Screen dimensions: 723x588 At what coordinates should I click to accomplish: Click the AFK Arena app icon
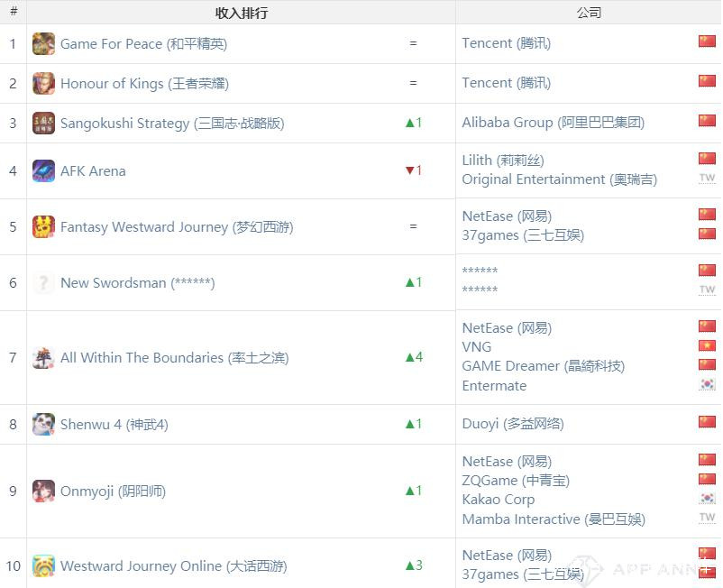tap(43, 171)
